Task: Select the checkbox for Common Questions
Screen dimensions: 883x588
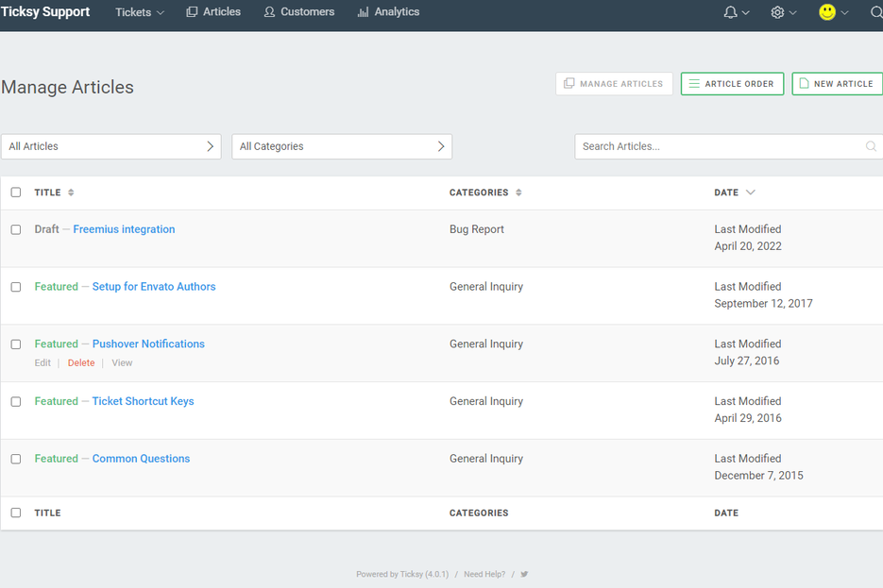Action: coord(15,459)
